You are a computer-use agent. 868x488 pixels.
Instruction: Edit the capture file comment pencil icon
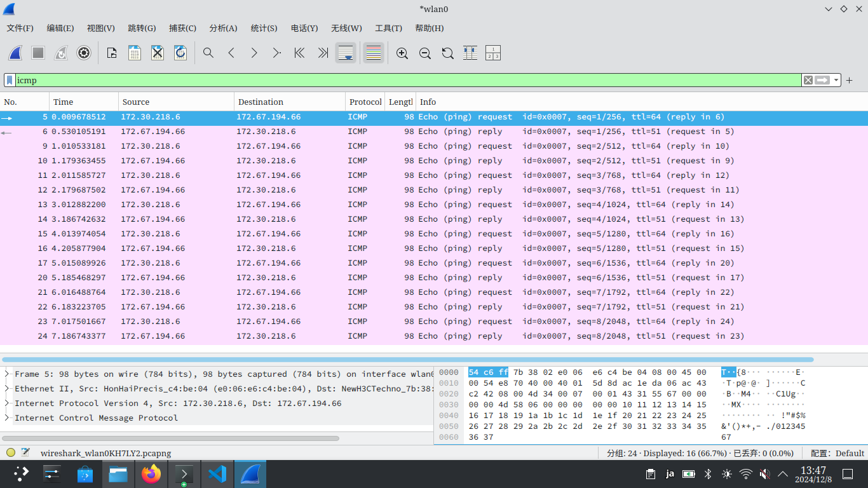point(25,452)
